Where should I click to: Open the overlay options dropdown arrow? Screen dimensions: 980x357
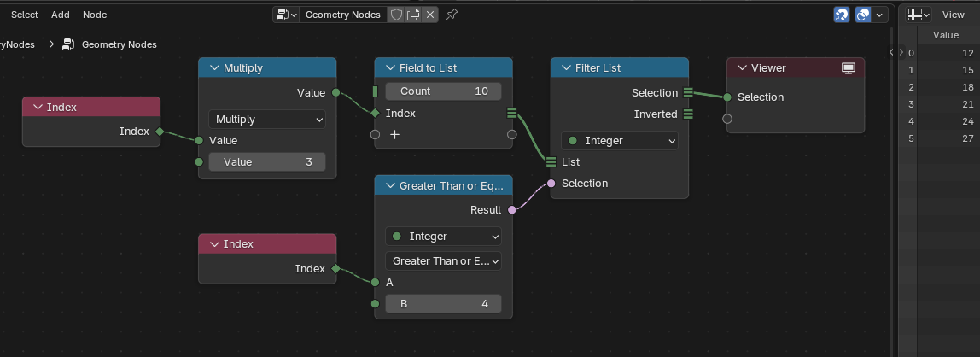[880, 15]
